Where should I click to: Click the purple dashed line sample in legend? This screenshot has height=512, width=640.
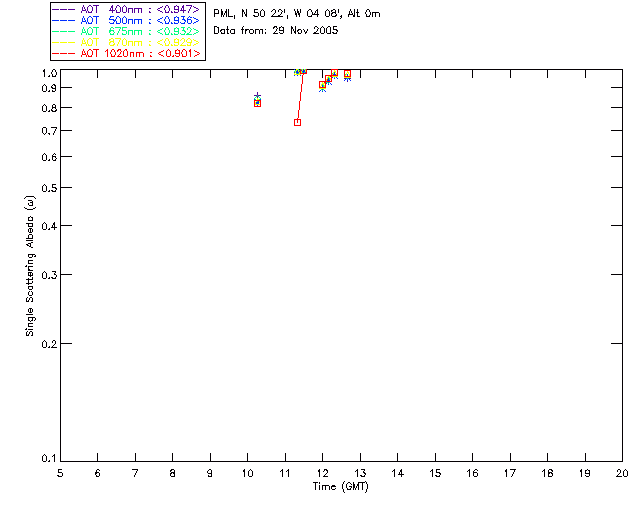pyautogui.click(x=64, y=9)
